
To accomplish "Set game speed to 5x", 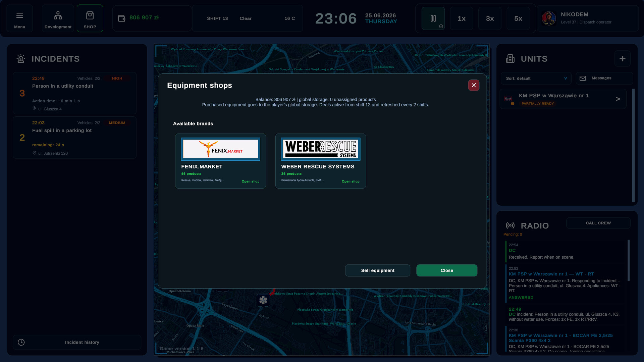I will coord(518,18).
